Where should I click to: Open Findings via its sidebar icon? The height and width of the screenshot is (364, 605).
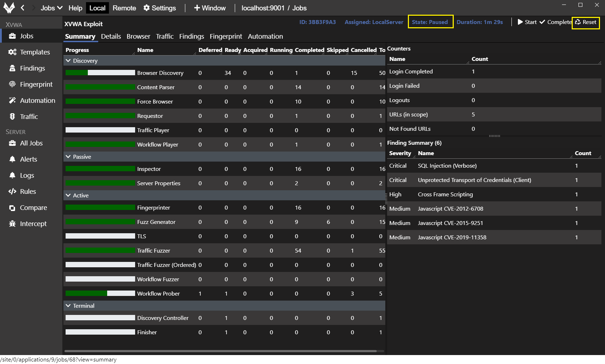[12, 68]
